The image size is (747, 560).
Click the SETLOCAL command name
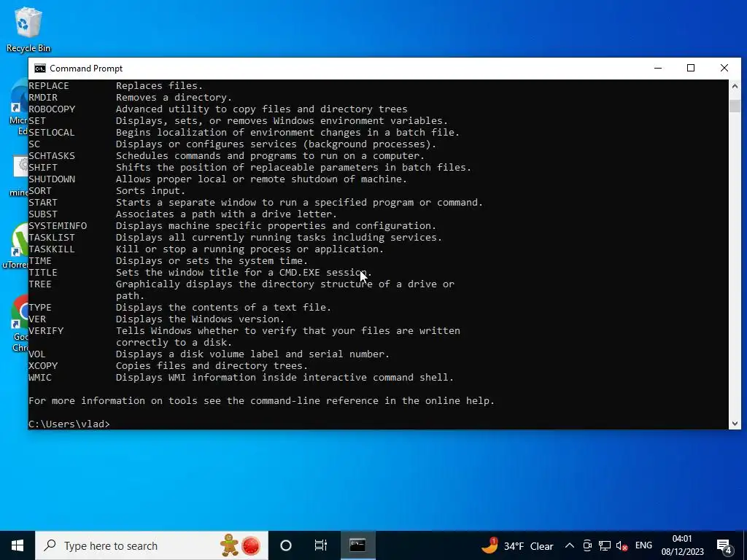pyautogui.click(x=52, y=133)
